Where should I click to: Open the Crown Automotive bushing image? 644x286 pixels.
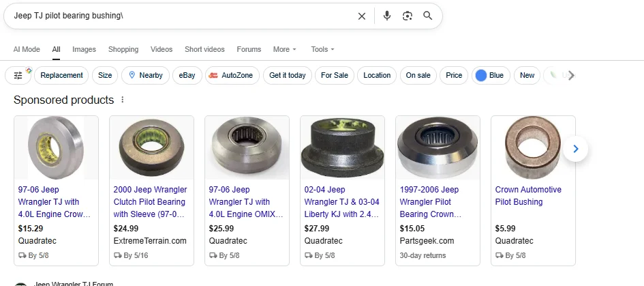[533, 147]
